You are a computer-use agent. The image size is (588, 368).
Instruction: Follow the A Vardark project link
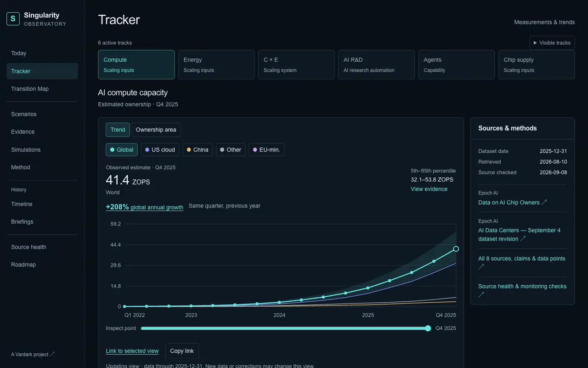pyautogui.click(x=33, y=354)
